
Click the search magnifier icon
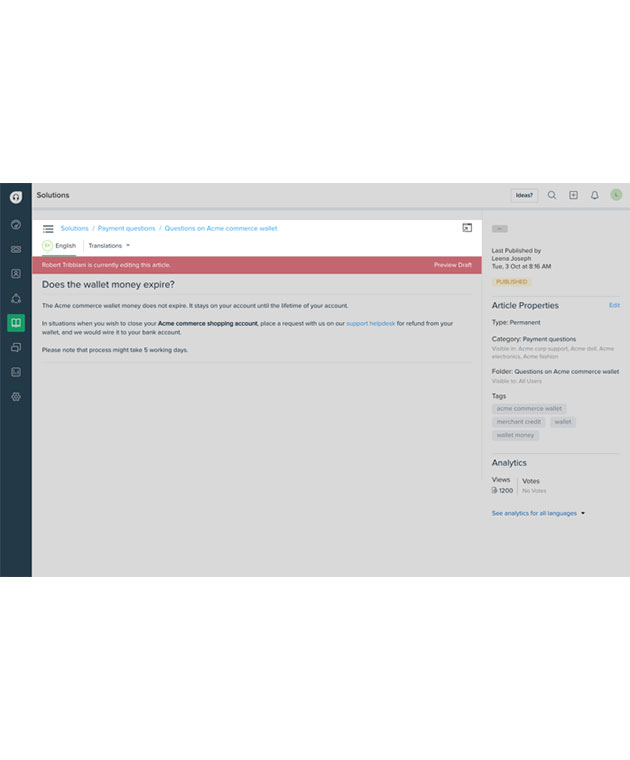click(552, 195)
